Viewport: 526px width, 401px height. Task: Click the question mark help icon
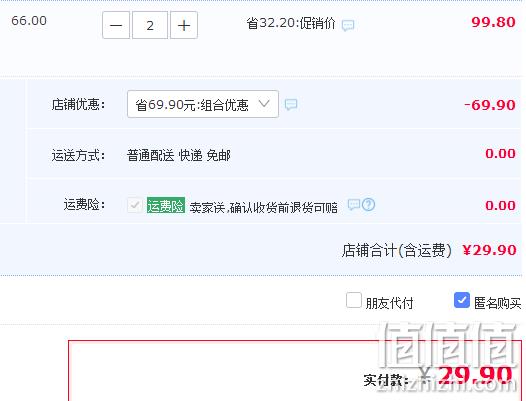tap(368, 204)
